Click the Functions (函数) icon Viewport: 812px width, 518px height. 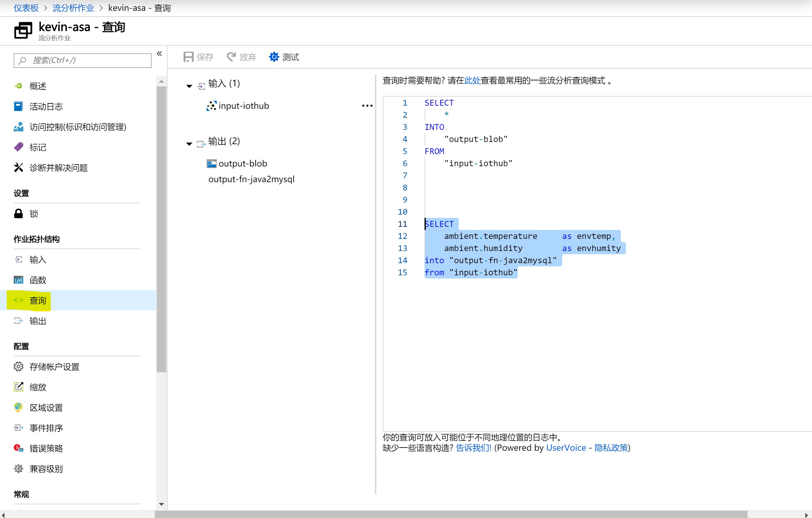tap(19, 280)
